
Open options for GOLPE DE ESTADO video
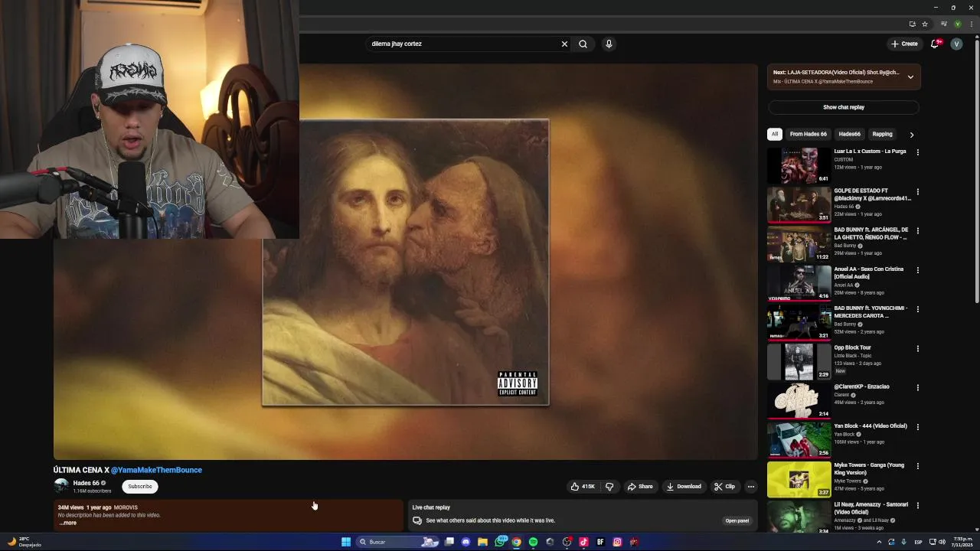[917, 191]
